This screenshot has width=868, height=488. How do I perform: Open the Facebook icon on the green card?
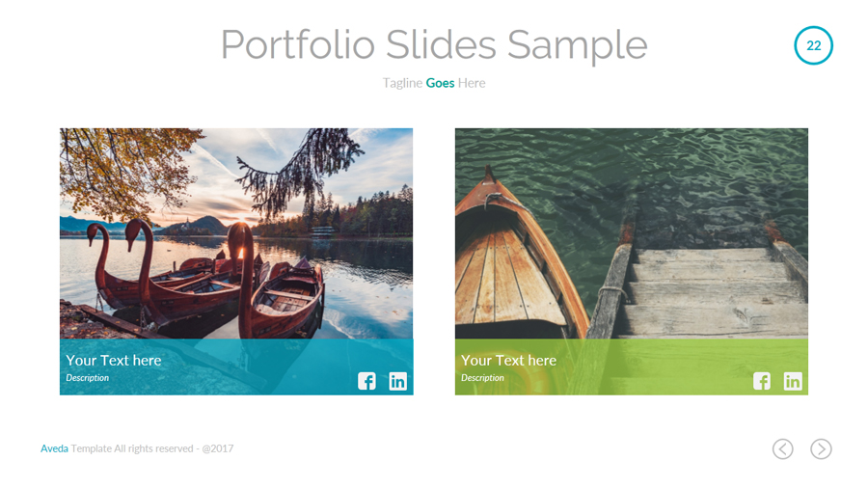(x=762, y=381)
